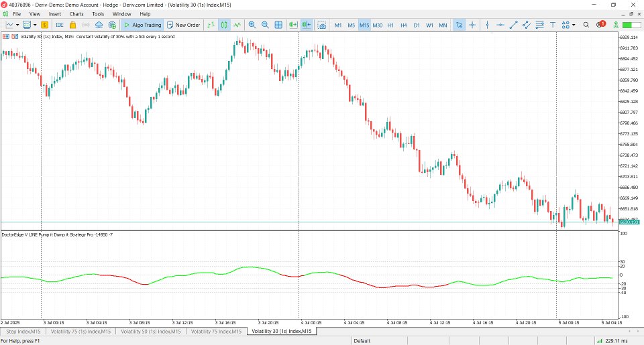Click the LVL signal level icon
This screenshot has height=345, width=644.
click(615, 25)
